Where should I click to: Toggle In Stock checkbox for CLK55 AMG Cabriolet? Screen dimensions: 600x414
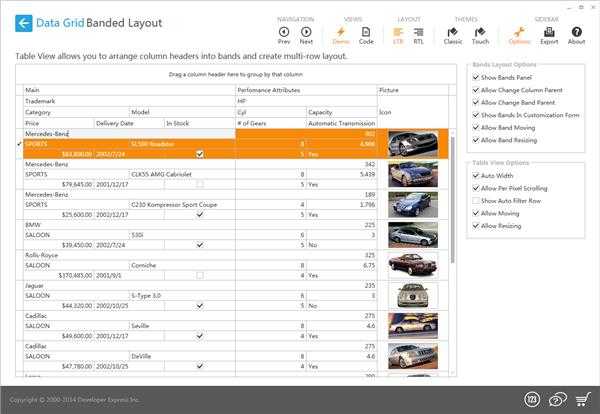(200, 184)
